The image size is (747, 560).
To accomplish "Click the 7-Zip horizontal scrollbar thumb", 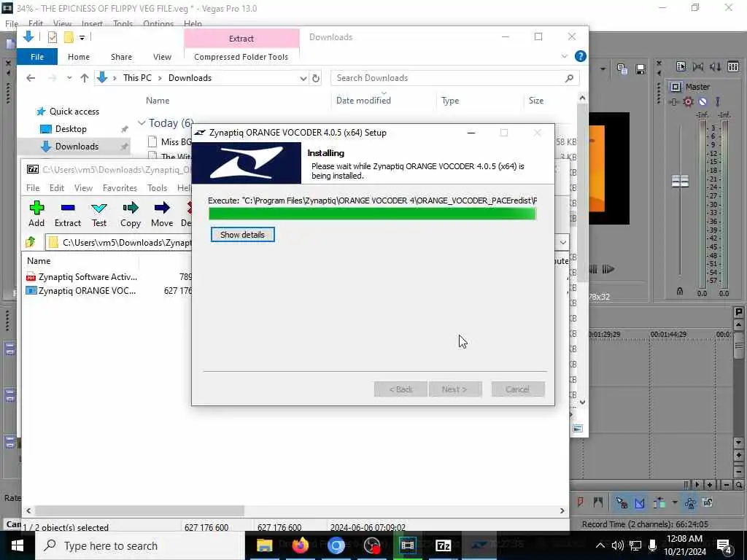I will pos(139,510).
